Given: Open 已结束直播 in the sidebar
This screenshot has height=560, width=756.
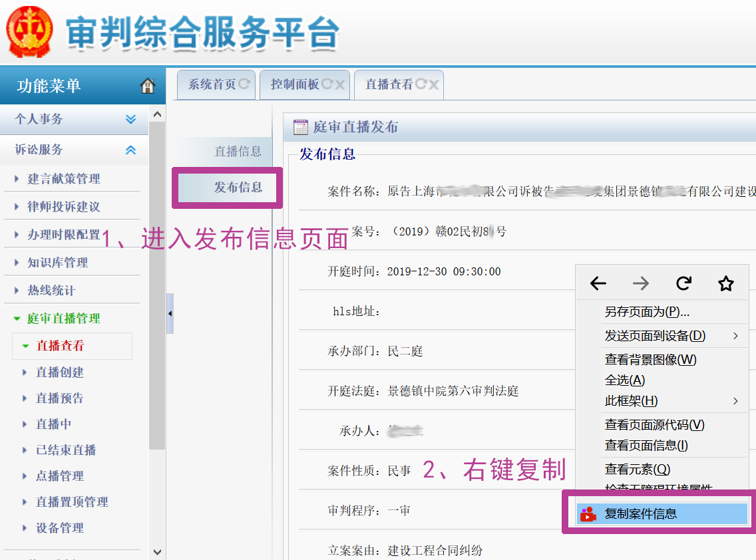Looking at the screenshot, I should [66, 450].
